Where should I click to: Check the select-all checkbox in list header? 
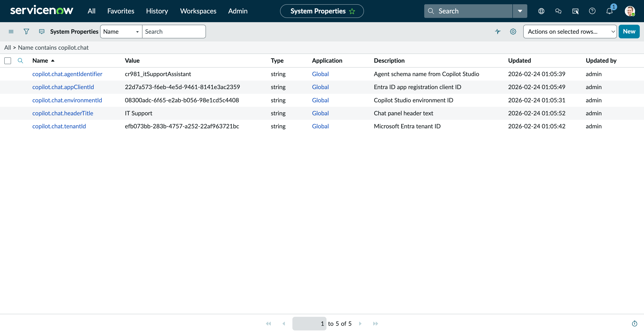tap(8, 61)
